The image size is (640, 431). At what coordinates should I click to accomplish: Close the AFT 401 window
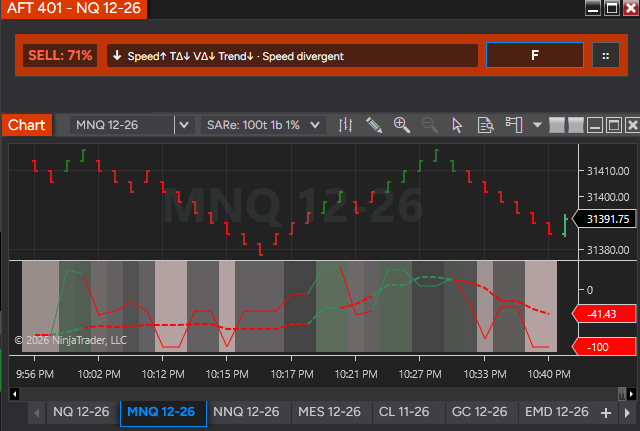coord(631,8)
